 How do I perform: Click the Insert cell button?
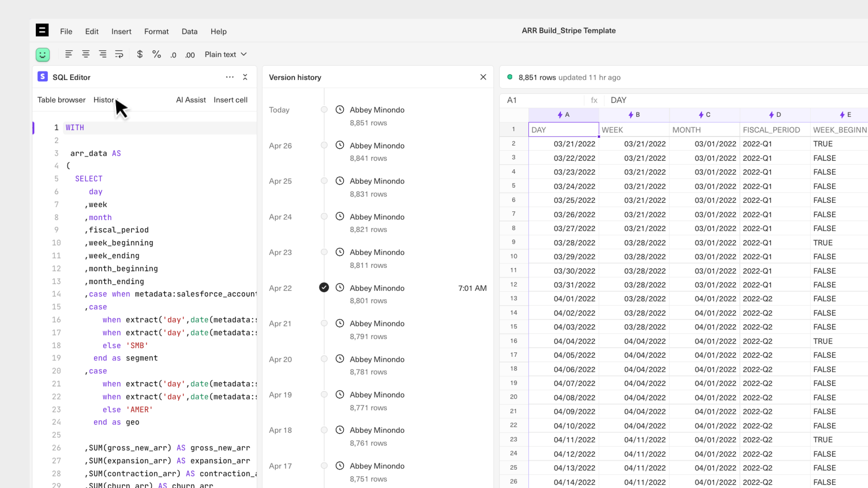coord(230,100)
